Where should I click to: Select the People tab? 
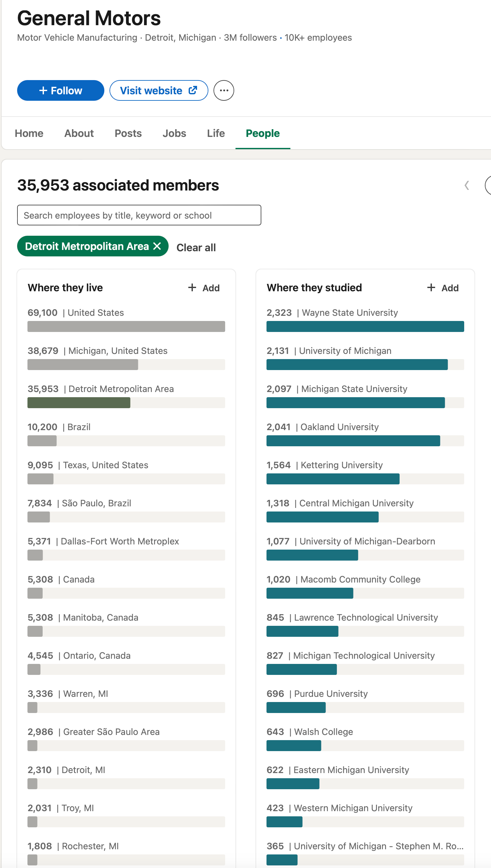coord(263,133)
